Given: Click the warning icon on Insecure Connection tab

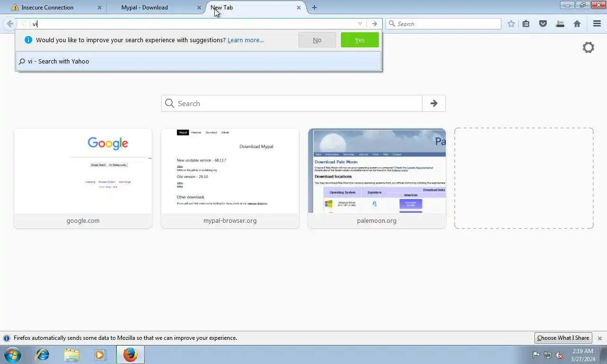Looking at the screenshot, I should [x=15, y=8].
